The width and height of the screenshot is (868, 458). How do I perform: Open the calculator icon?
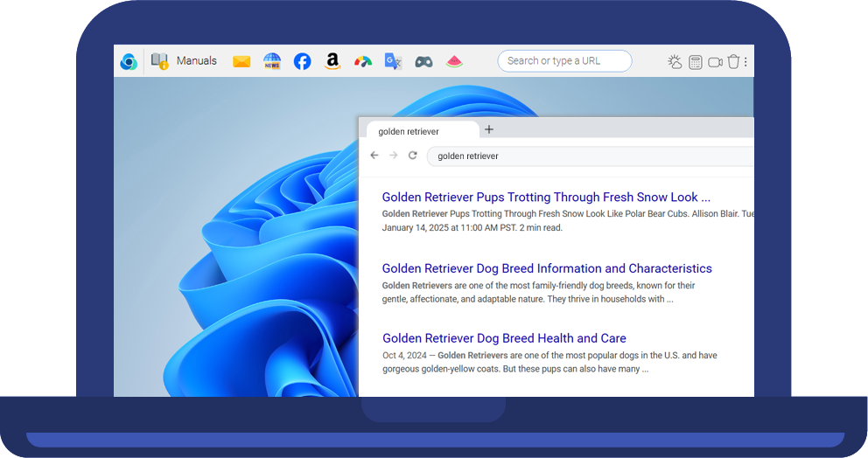pyautogui.click(x=695, y=62)
